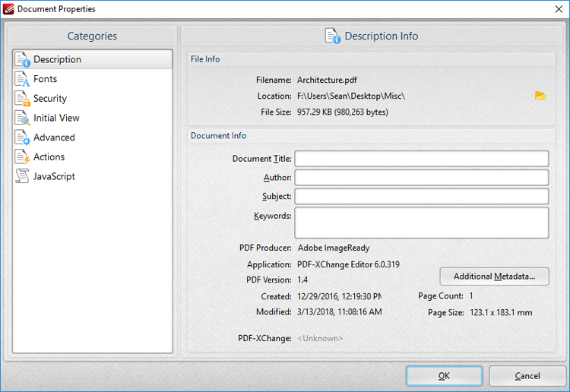
Task: Click the Modified date 3/13/2018 value
Action: pyautogui.click(x=340, y=311)
